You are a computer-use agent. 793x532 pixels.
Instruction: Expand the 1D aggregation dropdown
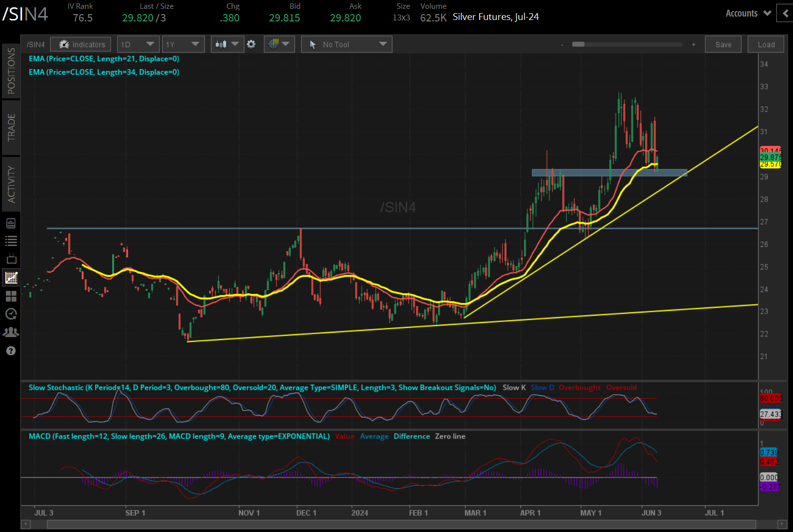(137, 44)
